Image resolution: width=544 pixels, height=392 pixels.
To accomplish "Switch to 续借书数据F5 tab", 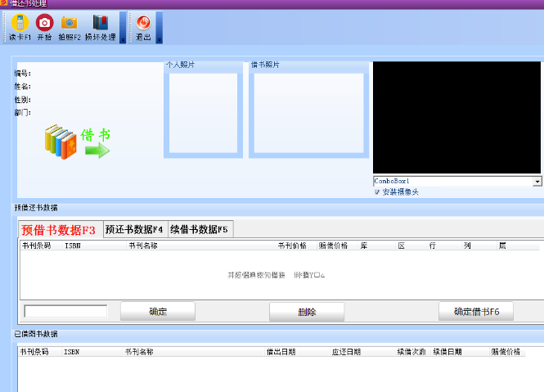I will (199, 229).
